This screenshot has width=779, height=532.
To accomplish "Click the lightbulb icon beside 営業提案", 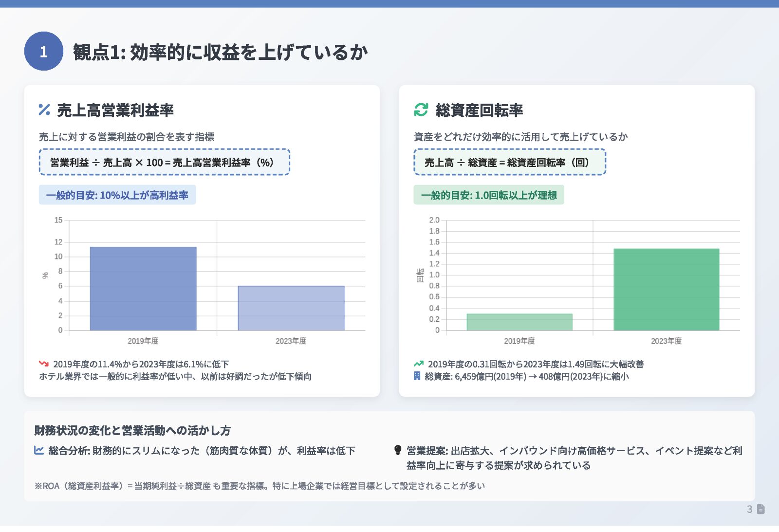I will [x=398, y=450].
